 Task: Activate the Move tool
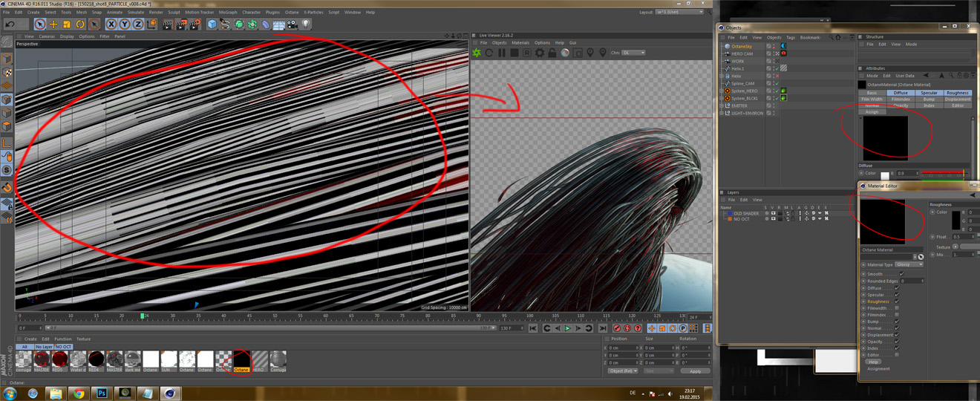(x=53, y=25)
